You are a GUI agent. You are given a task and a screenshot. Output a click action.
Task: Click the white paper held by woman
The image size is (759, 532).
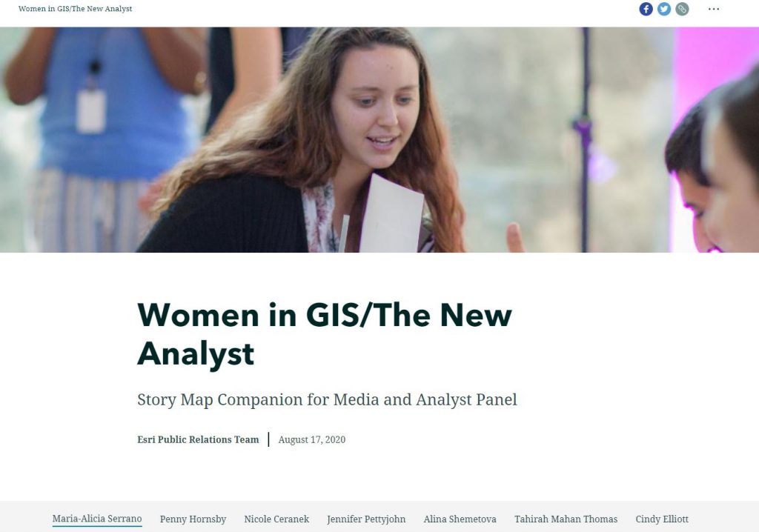coord(391,214)
